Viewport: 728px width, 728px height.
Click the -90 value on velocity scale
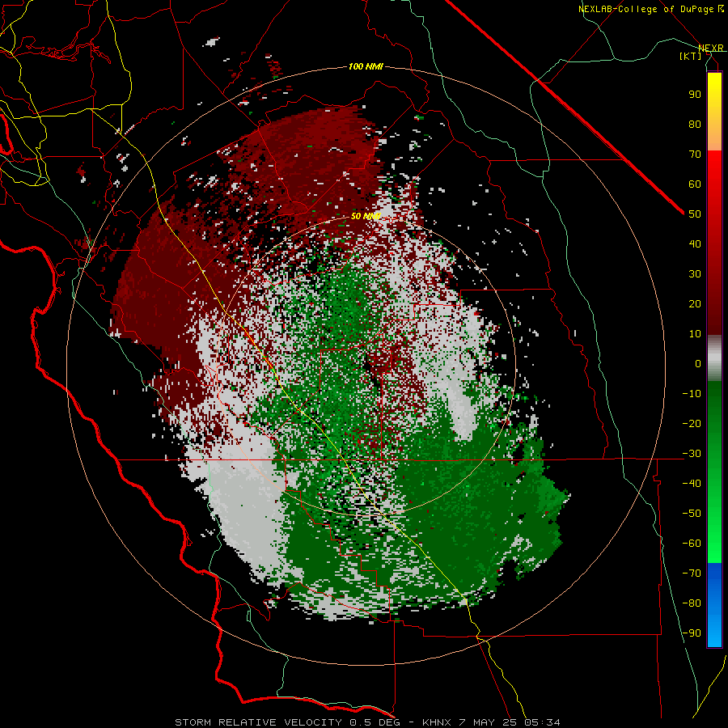pos(692,633)
